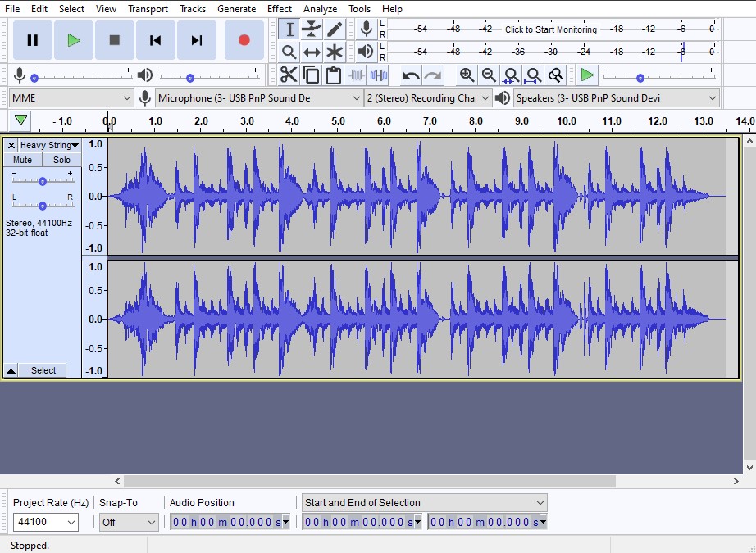
Task: Click the playback meter speaker icon
Action: point(366,52)
